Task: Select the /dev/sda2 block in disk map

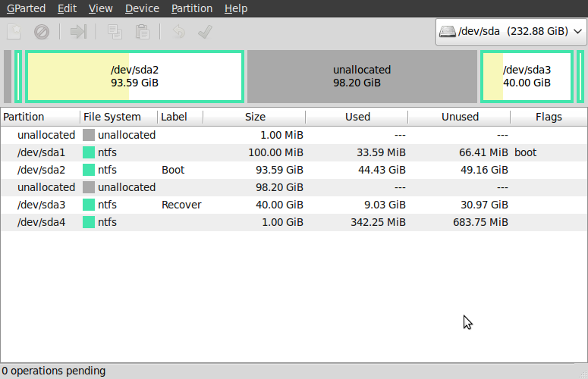Action: click(134, 76)
